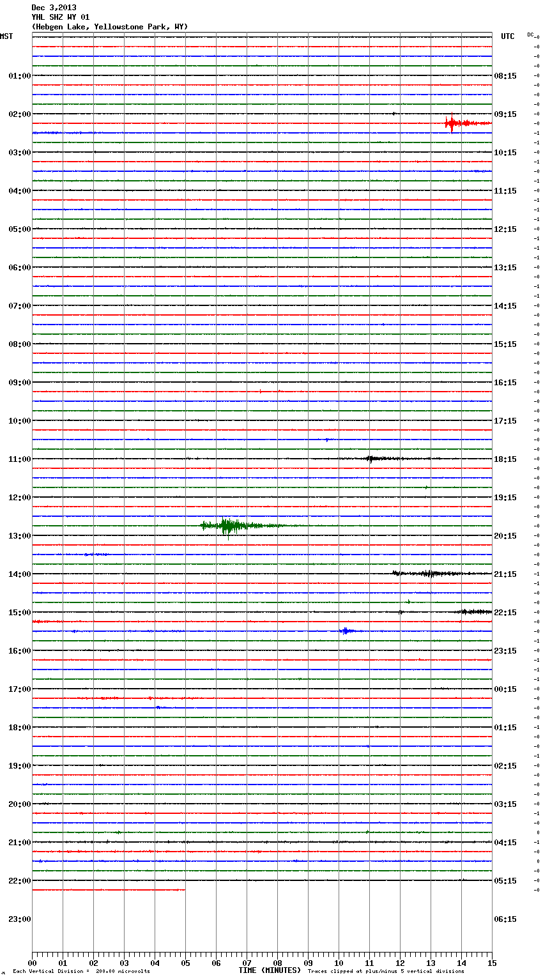Viewport: 543px width, 980px height.
Task: Click the '22:00' MST time label
Action: 19,881
